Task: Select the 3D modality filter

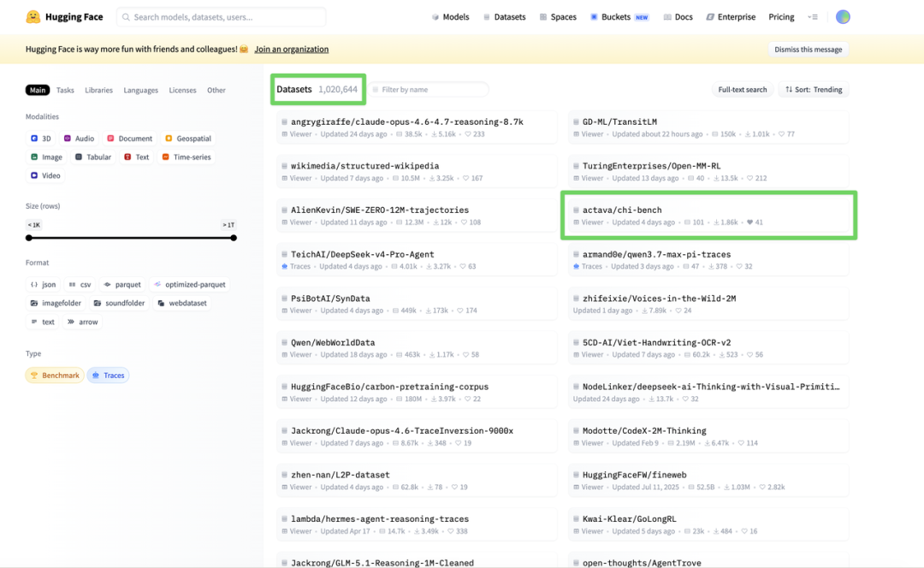Action: (x=41, y=139)
